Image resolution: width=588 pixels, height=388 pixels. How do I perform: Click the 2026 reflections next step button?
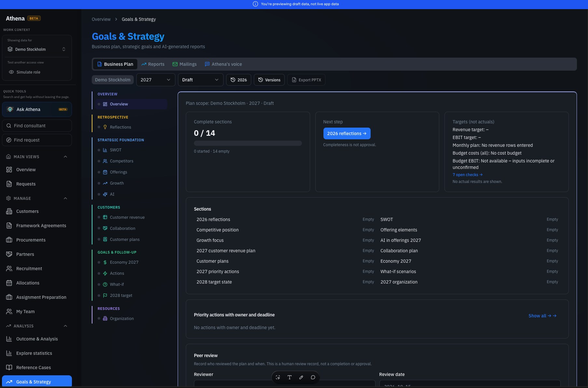347,133
